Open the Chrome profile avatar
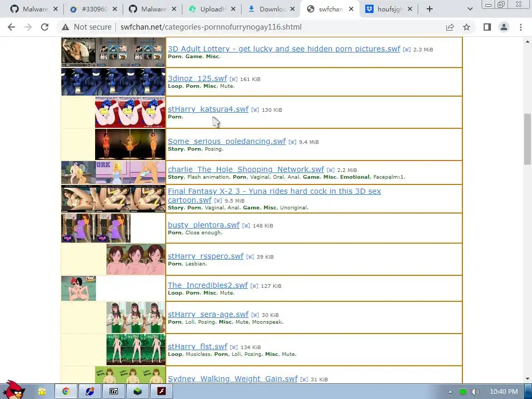This screenshot has width=532, height=399. pyautogui.click(x=504, y=27)
